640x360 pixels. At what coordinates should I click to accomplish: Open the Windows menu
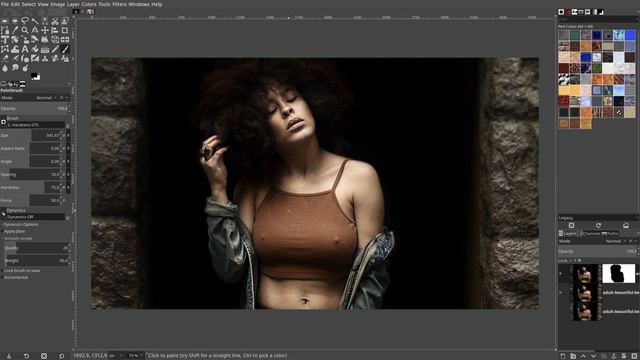tap(139, 4)
